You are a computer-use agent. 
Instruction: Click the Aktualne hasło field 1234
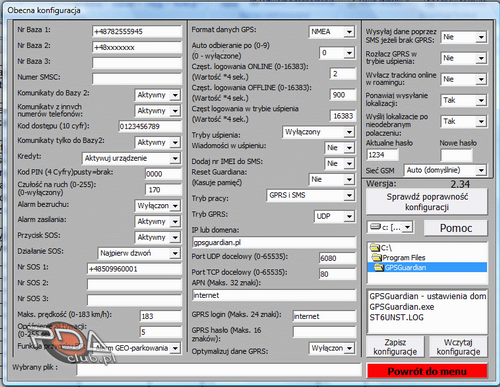(383, 155)
